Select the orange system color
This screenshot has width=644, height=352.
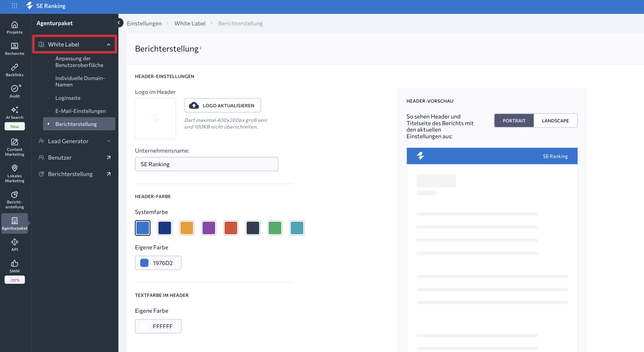(x=187, y=228)
